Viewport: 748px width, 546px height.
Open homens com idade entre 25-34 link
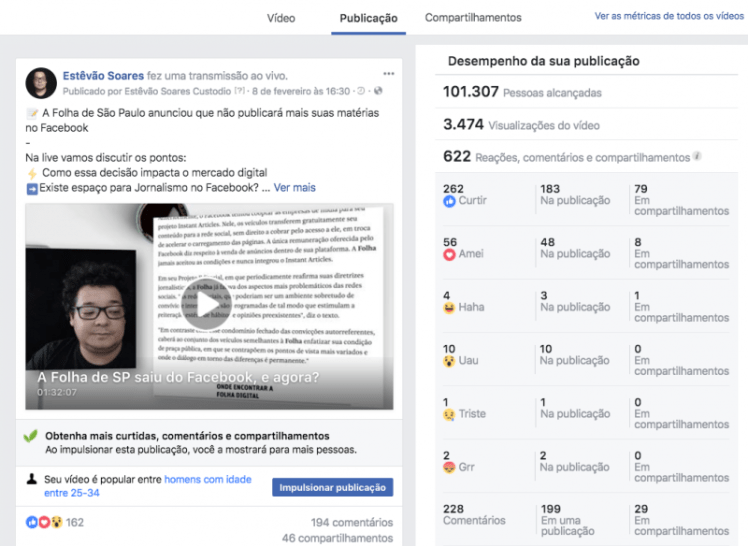[148, 486]
